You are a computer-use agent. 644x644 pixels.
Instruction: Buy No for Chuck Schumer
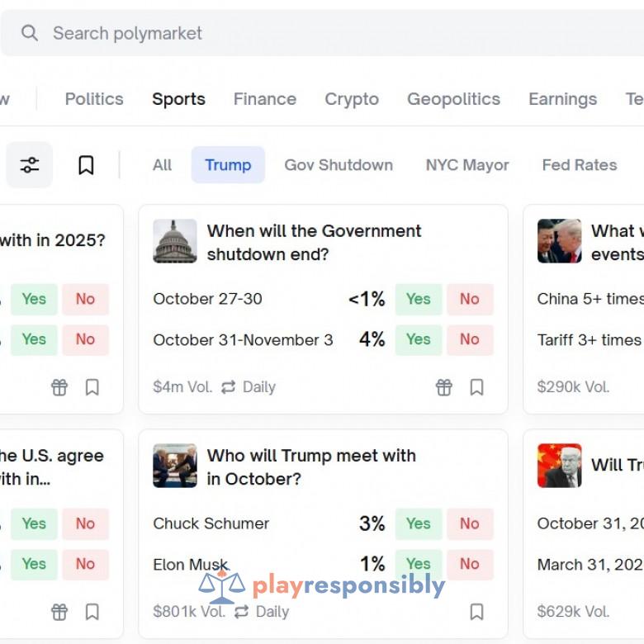(470, 523)
